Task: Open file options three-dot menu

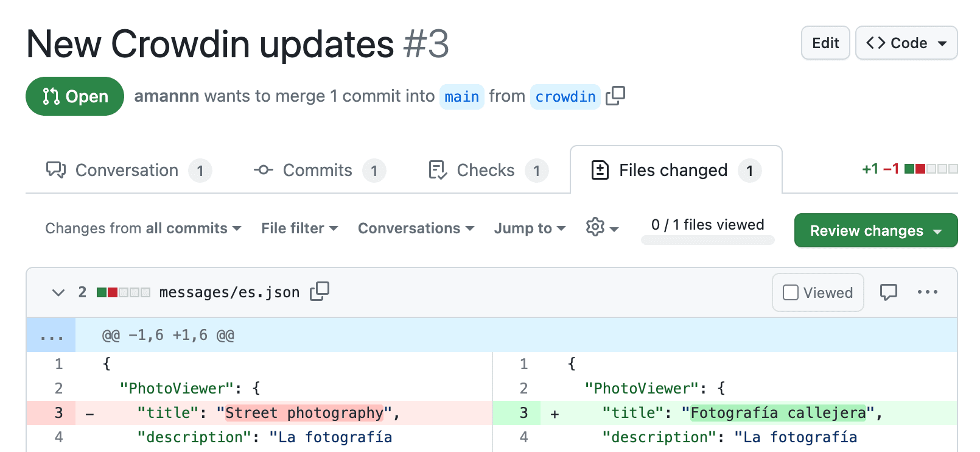Action: (x=927, y=292)
